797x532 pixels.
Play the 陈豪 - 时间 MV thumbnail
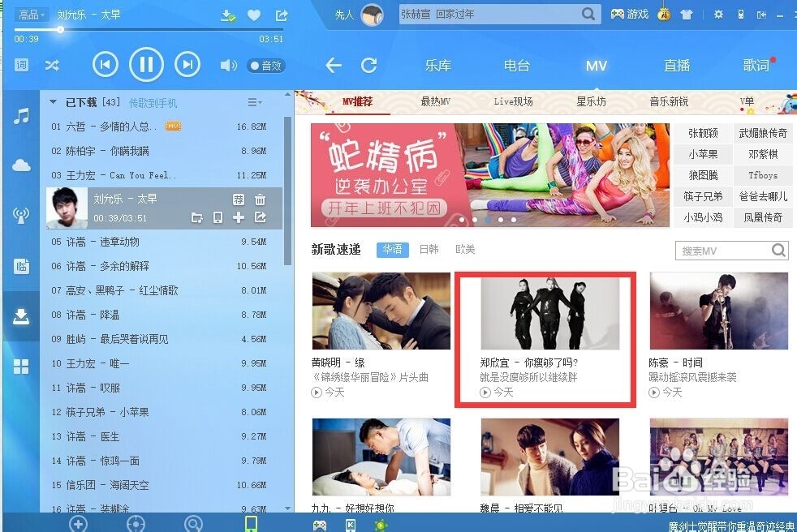click(719, 311)
